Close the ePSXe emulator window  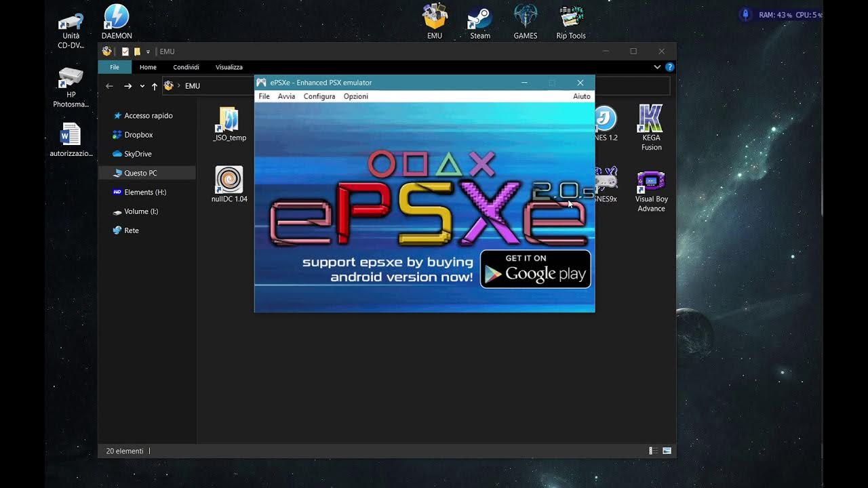(x=580, y=83)
